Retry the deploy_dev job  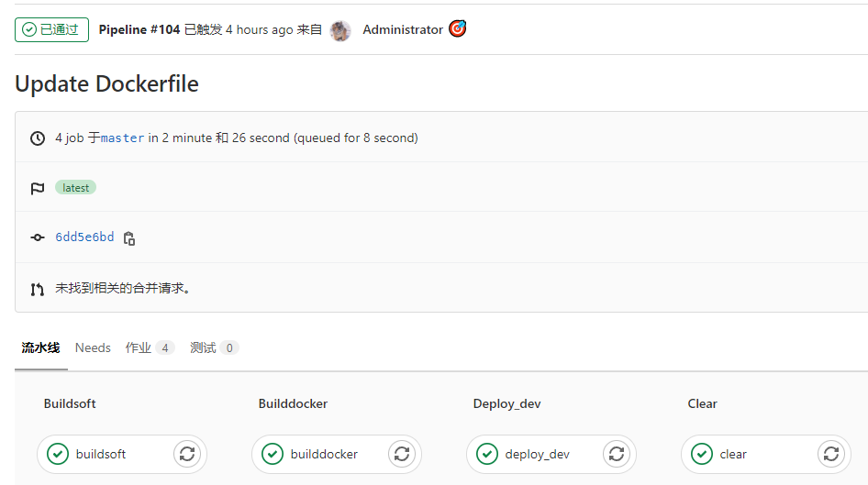pyautogui.click(x=617, y=454)
